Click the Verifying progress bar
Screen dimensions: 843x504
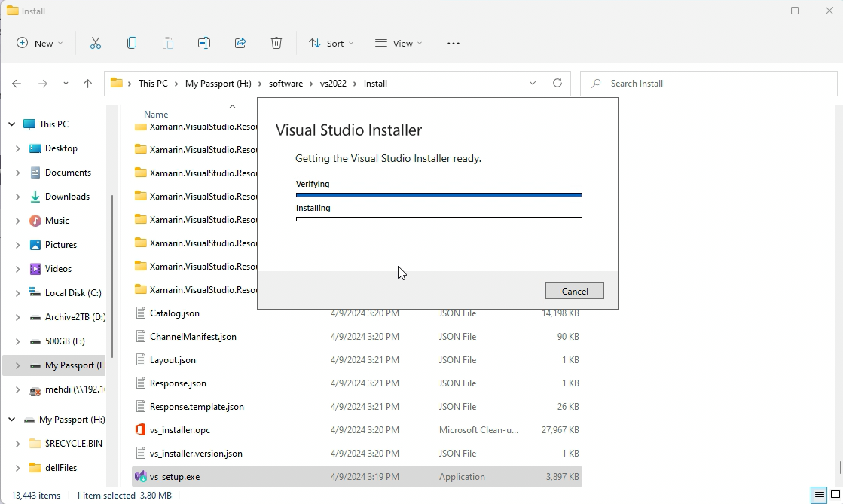tap(438, 194)
